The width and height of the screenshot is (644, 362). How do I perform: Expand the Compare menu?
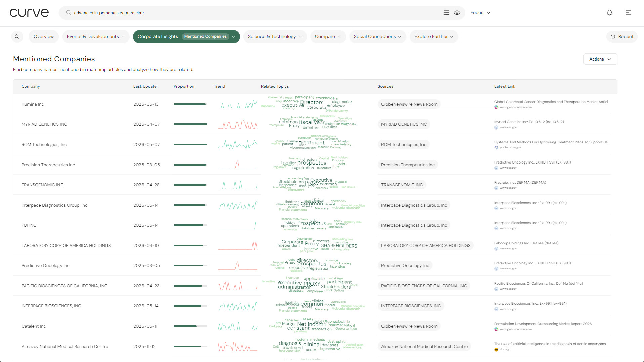(x=328, y=37)
